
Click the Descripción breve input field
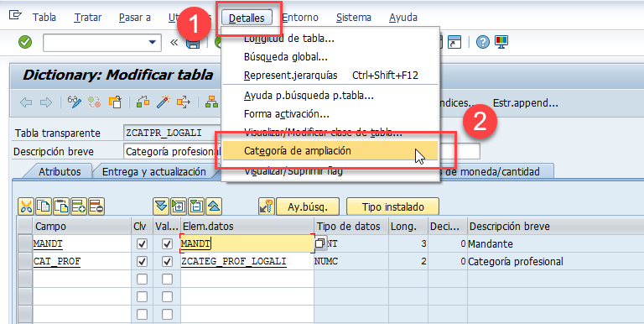(x=302, y=151)
